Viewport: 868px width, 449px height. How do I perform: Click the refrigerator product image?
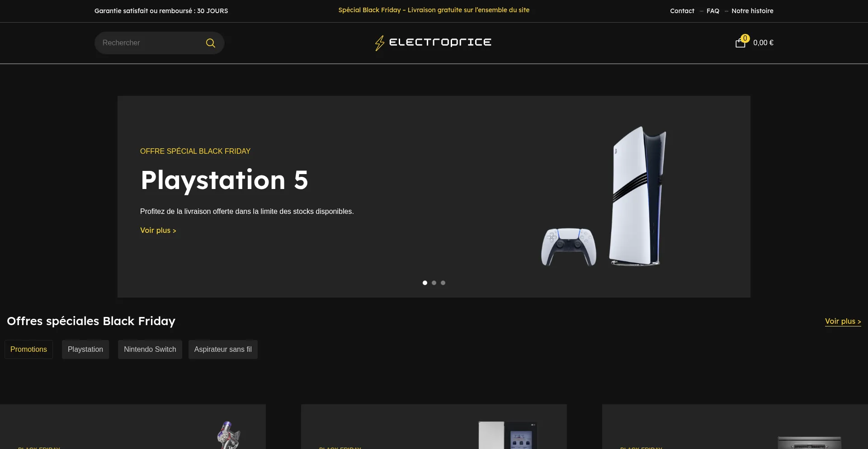(507, 435)
